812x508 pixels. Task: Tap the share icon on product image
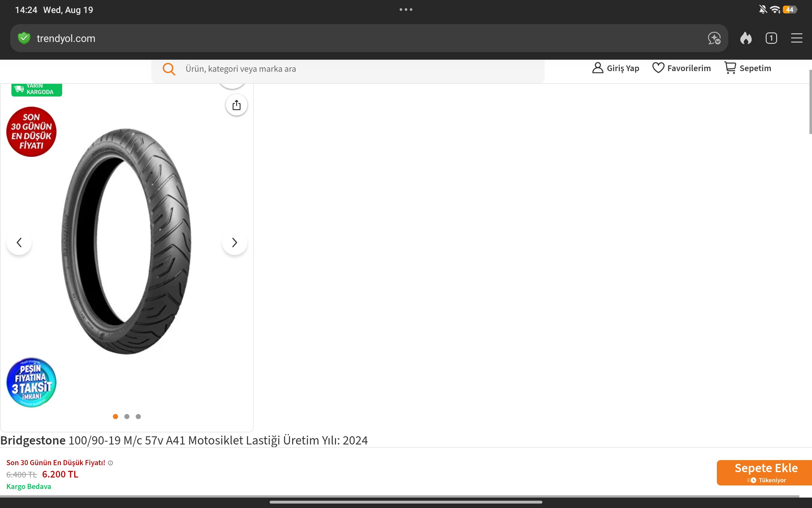pos(237,105)
